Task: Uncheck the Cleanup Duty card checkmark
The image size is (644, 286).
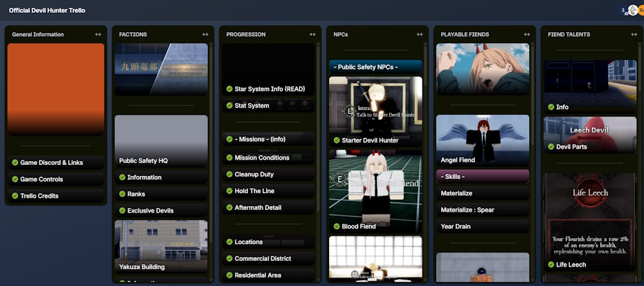Action: tap(230, 175)
